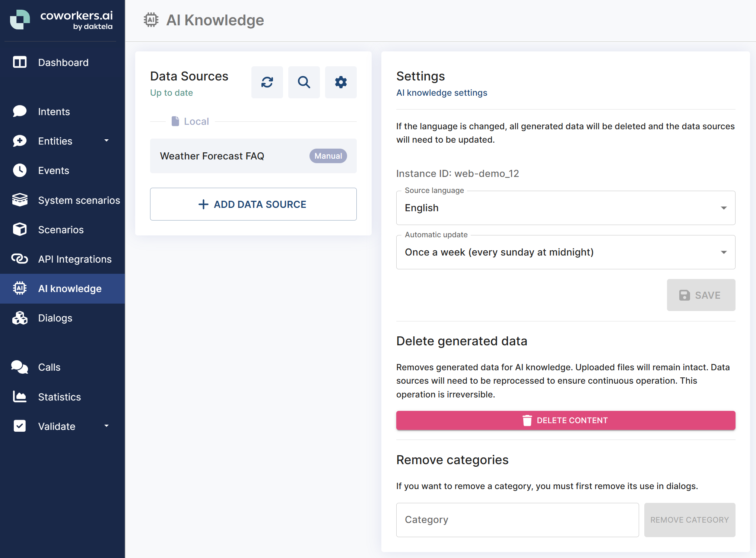Click the Dashboard sidebar icon

(x=20, y=62)
